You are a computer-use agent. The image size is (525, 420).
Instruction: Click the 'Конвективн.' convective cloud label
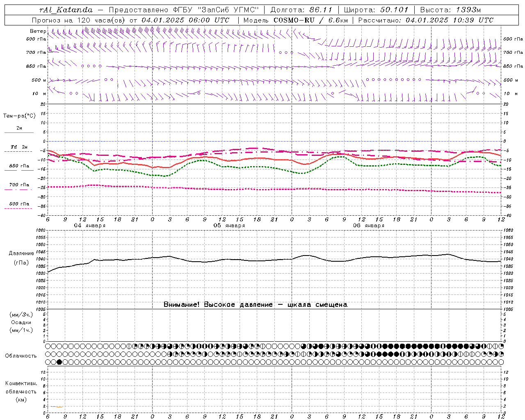(x=21, y=383)
